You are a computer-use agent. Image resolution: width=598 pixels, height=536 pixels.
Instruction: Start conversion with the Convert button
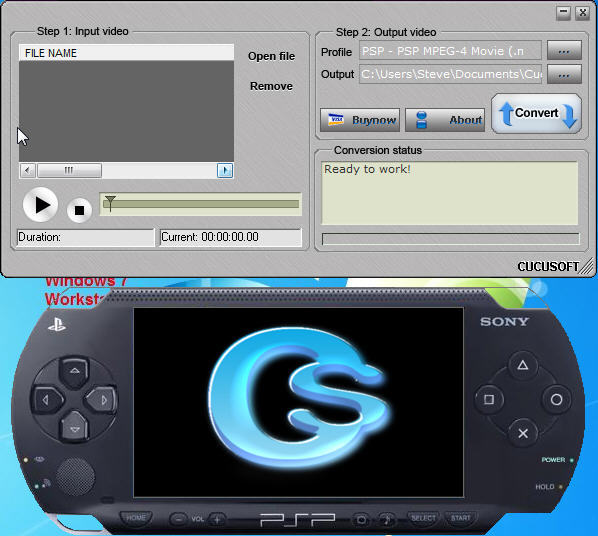pos(536,113)
